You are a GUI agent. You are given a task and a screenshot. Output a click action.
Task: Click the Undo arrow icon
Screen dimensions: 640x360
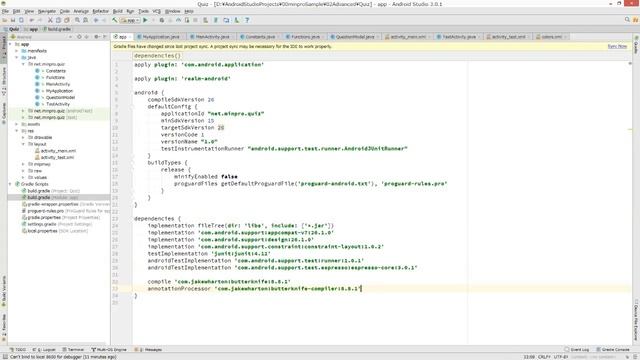pos(32,20)
